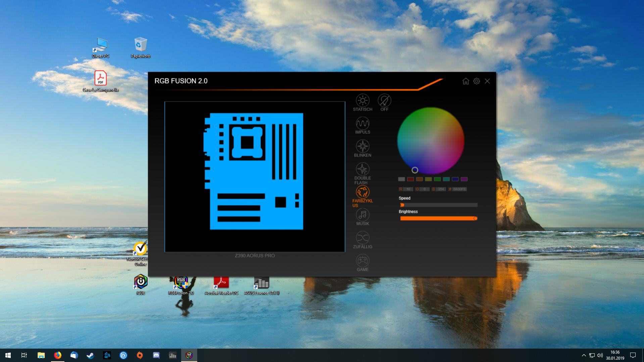The image size is (644, 362).
Task: Open Origin from the taskbar
Action: coord(140,355)
